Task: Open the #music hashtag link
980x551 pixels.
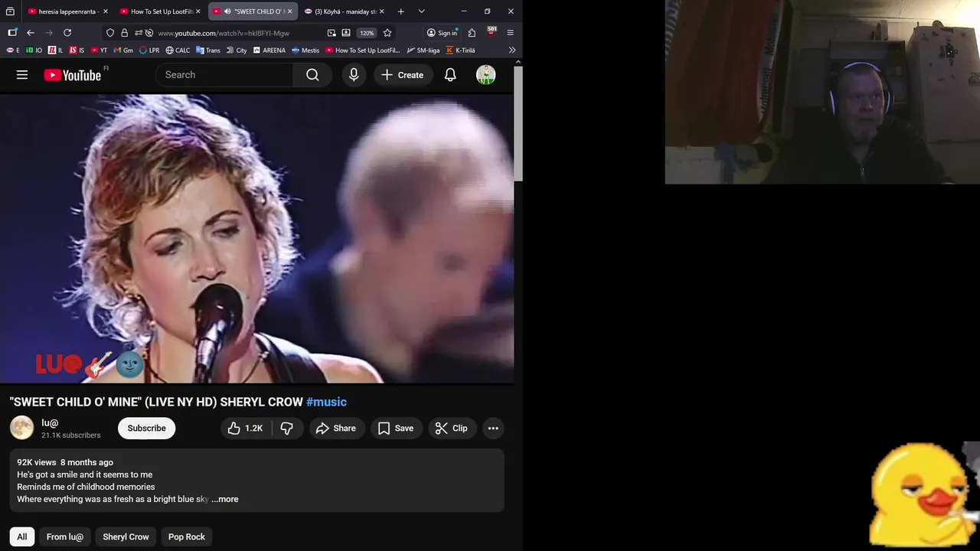Action: coord(326,402)
